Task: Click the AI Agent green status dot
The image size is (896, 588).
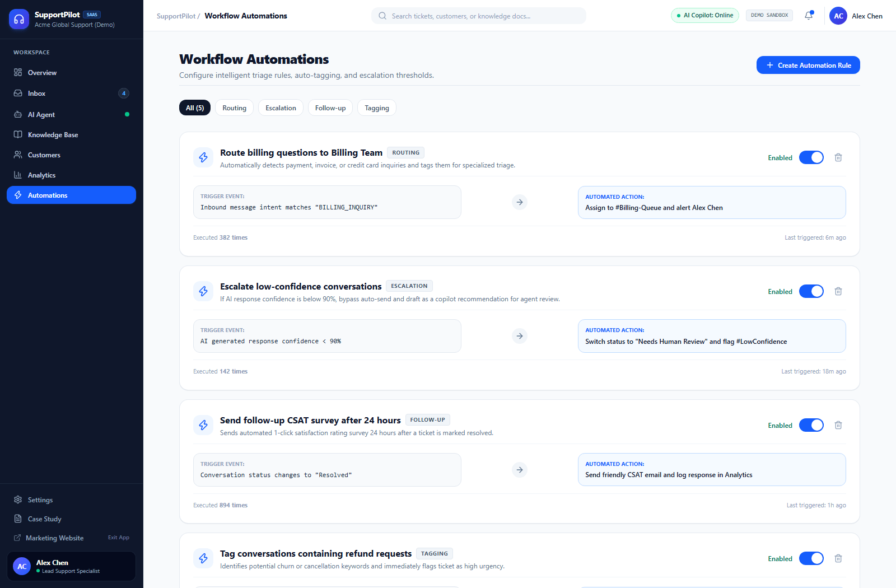Action: [x=127, y=114]
